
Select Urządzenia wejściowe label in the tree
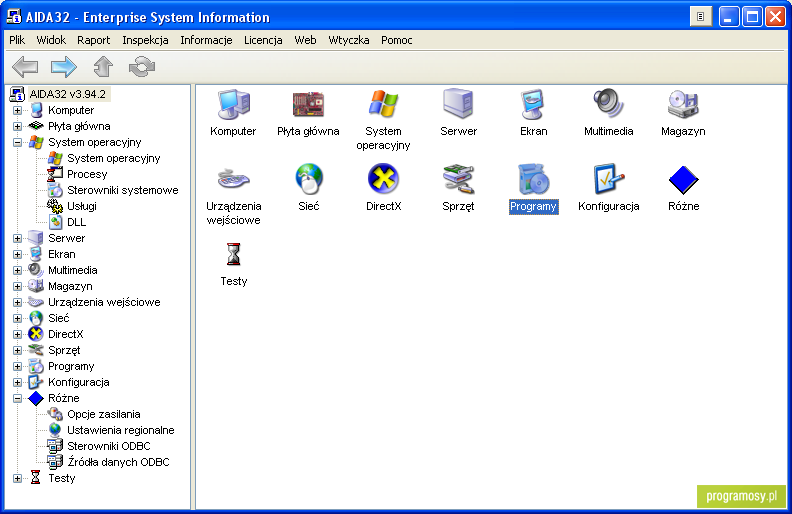pos(104,302)
